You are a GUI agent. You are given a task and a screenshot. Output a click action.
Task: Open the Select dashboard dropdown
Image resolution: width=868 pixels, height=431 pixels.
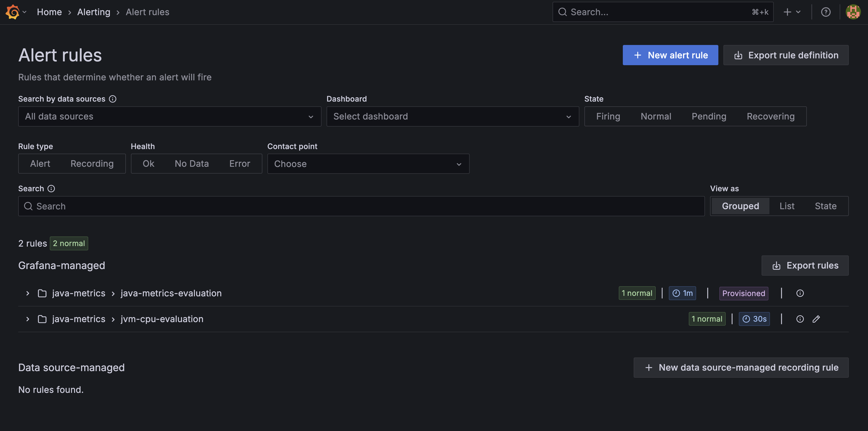pyautogui.click(x=452, y=116)
